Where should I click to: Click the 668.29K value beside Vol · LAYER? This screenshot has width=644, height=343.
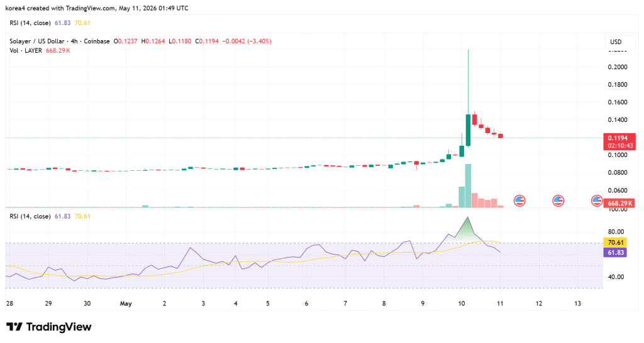pyautogui.click(x=58, y=50)
